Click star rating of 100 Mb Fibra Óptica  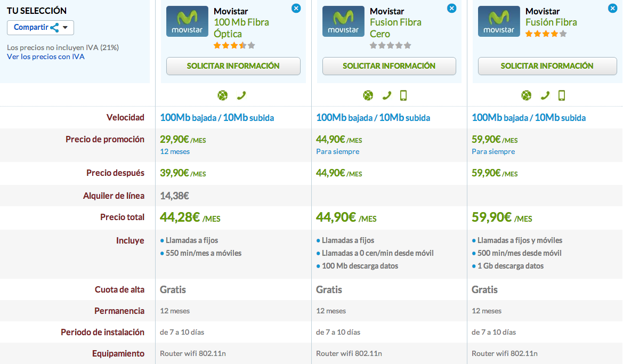[234, 45]
